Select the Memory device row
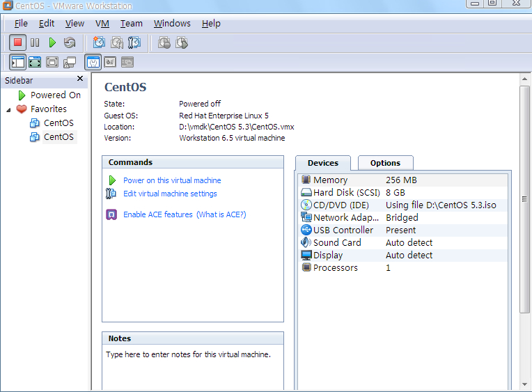 tap(403, 180)
